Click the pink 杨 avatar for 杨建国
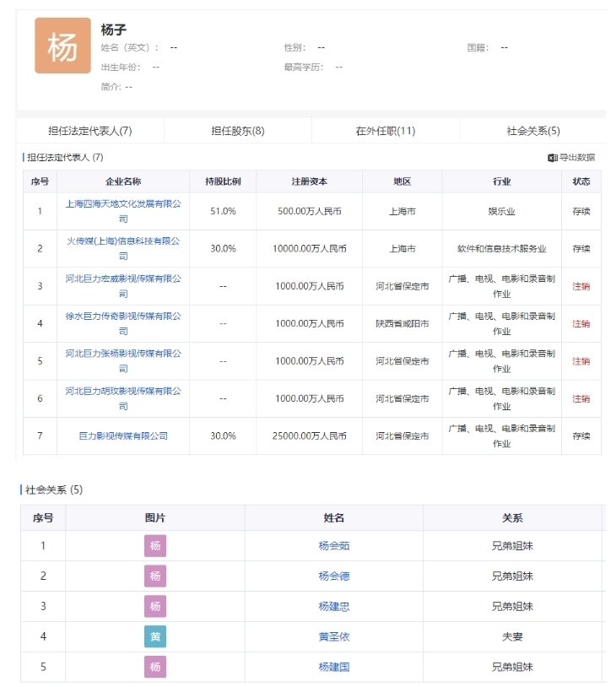Viewport: 616px width, 687px height. point(155,667)
